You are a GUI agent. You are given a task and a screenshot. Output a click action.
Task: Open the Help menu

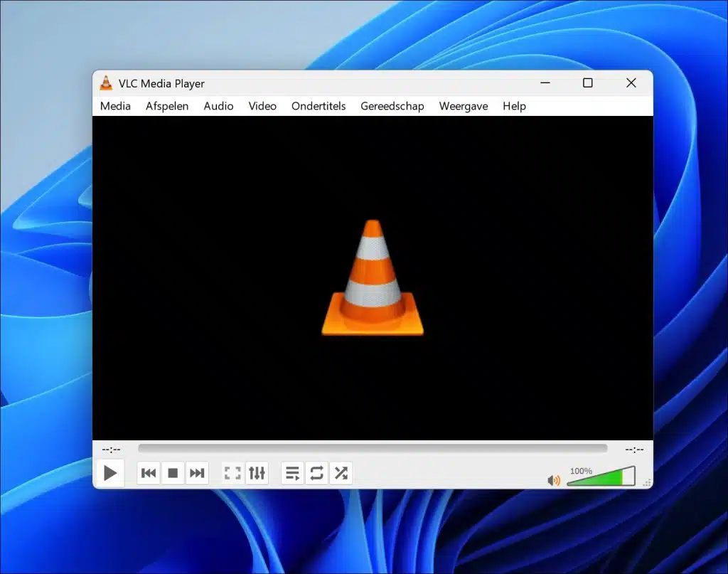click(514, 106)
